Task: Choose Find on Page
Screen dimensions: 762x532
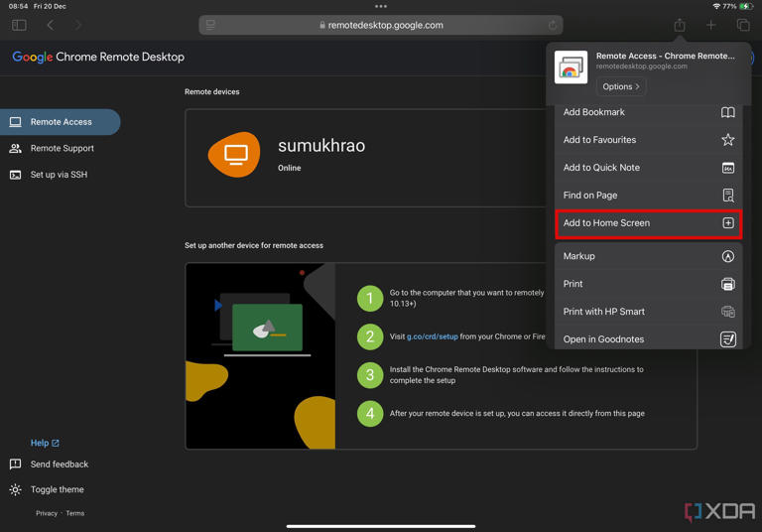Action: tap(649, 196)
